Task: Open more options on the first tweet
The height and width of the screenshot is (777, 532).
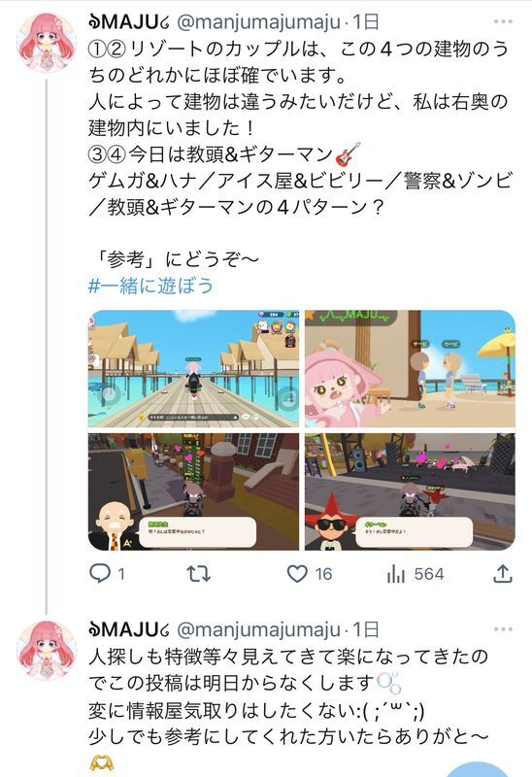Action: coord(503,21)
